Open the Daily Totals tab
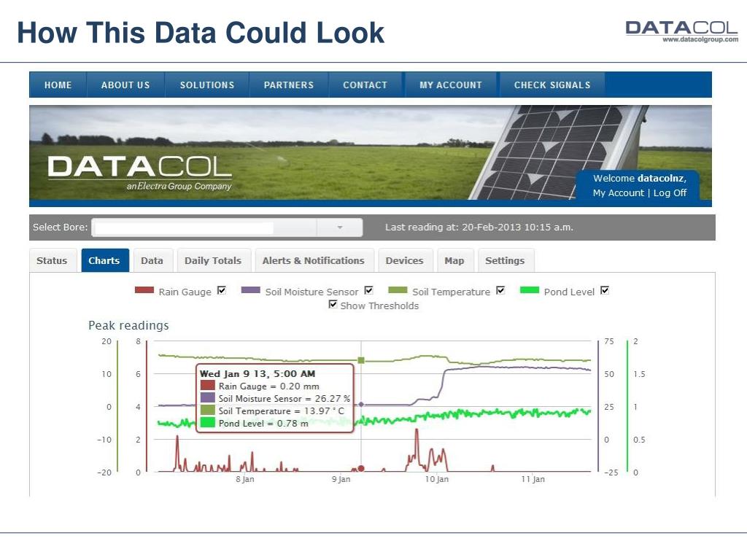The height and width of the screenshot is (560, 747). coord(213,260)
